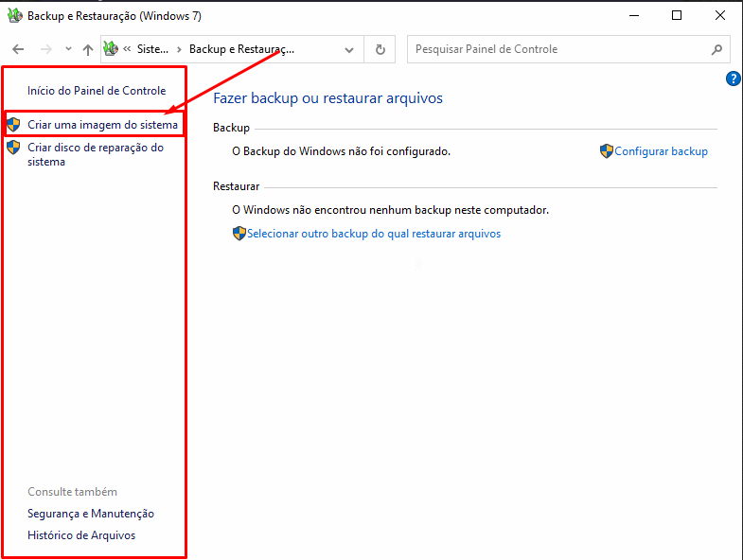Viewport: 743px width, 560px height.
Task: Open Criar disco de reparação do sistema
Action: coord(96,154)
